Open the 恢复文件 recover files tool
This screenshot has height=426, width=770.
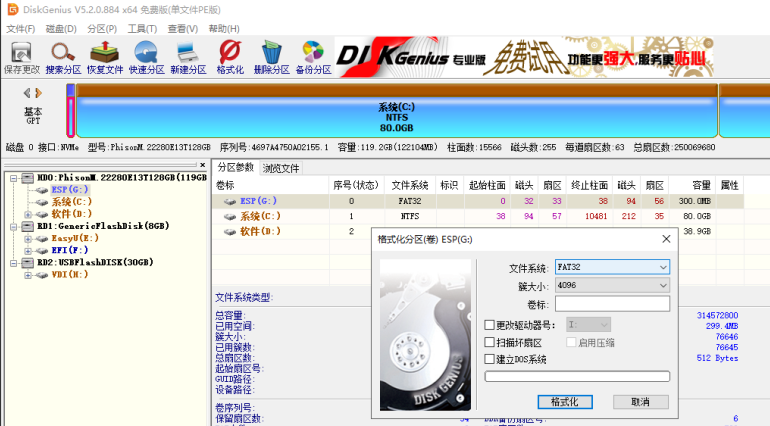point(105,56)
